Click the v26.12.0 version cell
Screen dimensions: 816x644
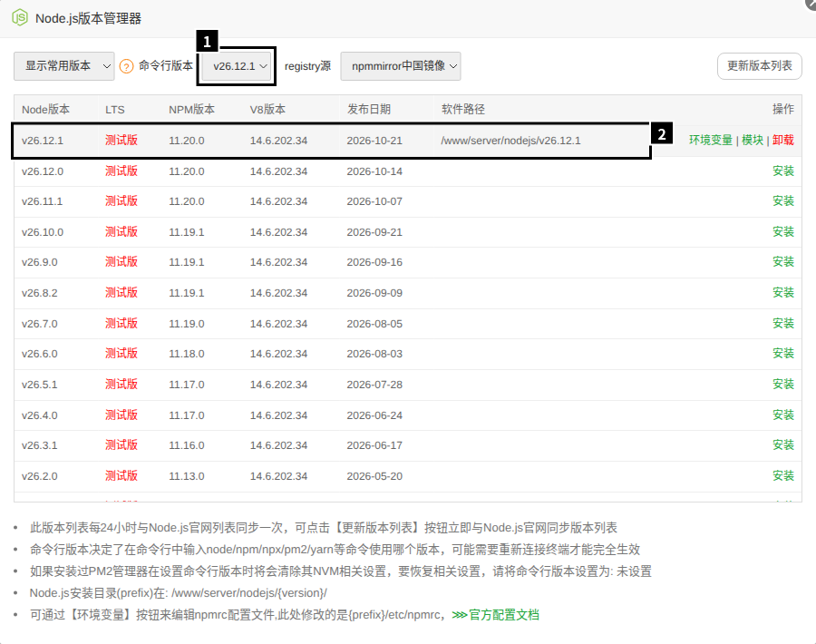click(x=42, y=171)
